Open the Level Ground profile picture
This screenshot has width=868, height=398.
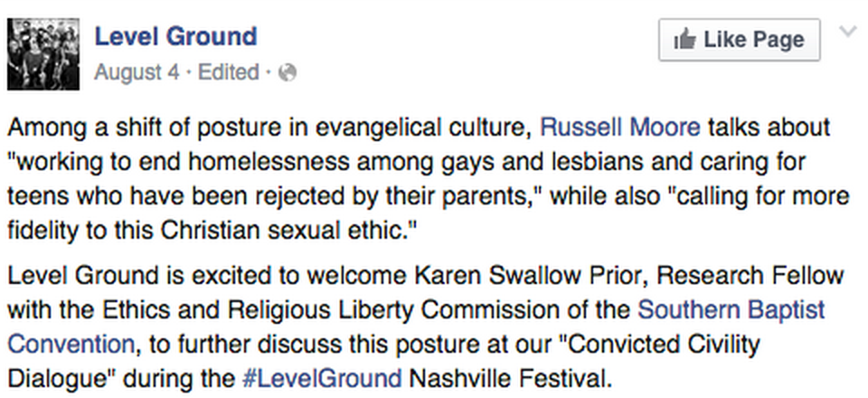pos(43,53)
